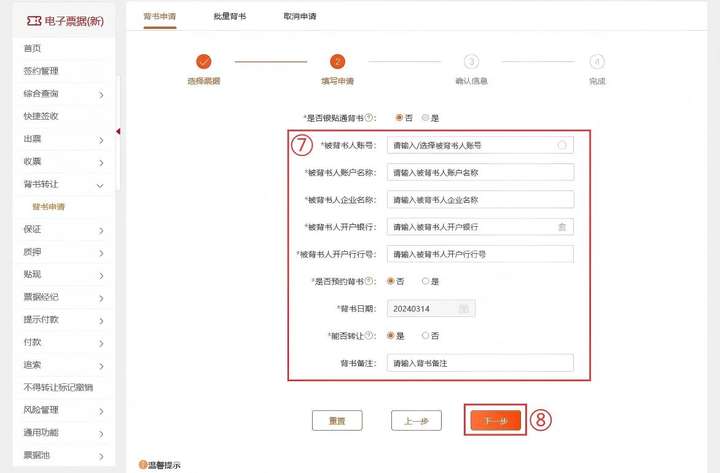
Task: Click the orange 下一步 button
Action: pyautogui.click(x=495, y=421)
